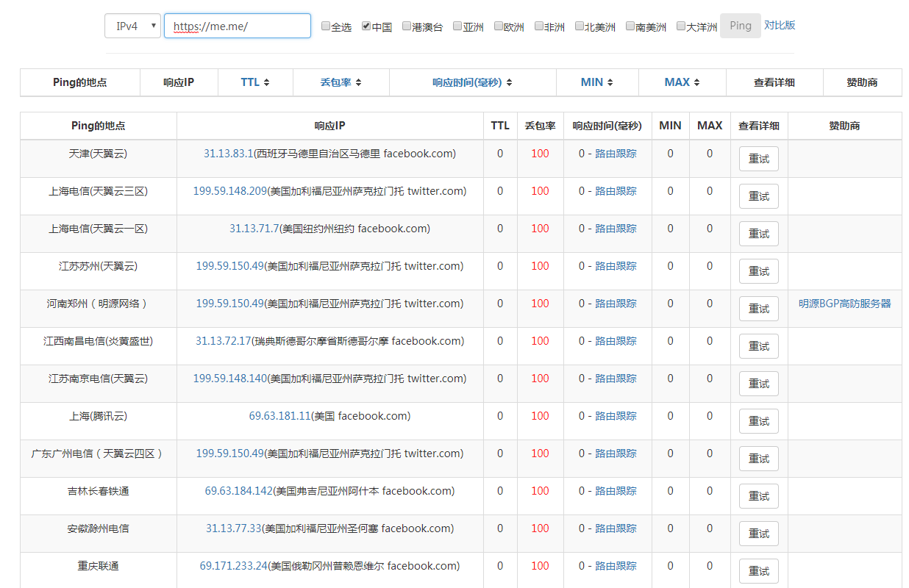Uncheck the 中国 checkbox
Viewport: 909px width, 588px height.
click(366, 26)
